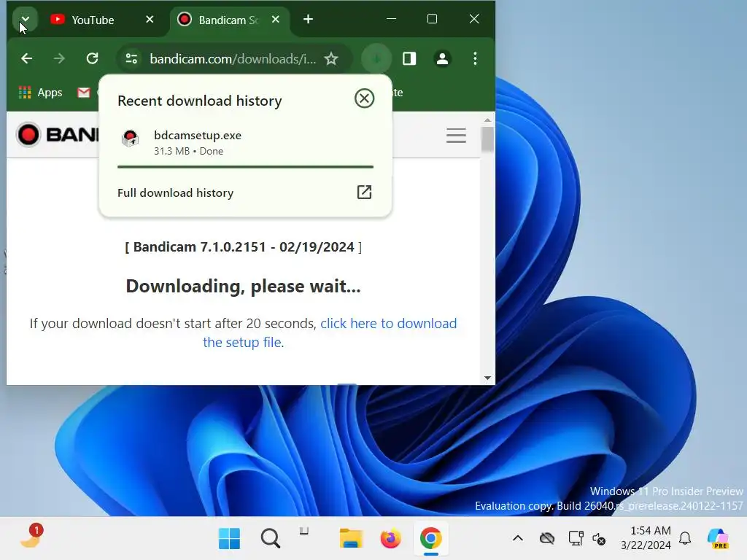Open Task View on taskbar

[x=304, y=532]
